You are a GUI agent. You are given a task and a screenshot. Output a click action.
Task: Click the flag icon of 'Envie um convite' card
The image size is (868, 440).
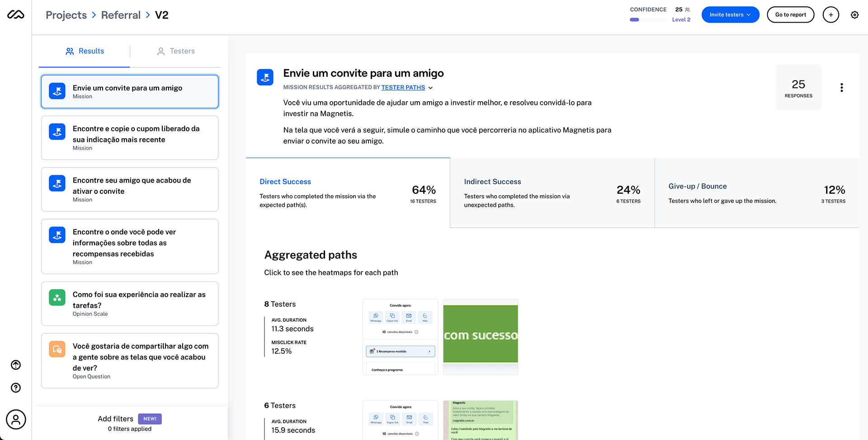pyautogui.click(x=57, y=91)
